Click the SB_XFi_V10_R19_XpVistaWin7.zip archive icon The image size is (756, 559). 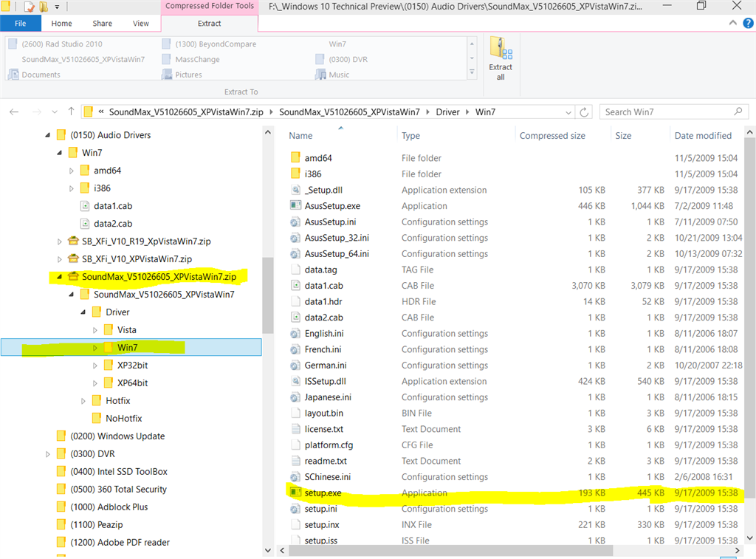[73, 241]
